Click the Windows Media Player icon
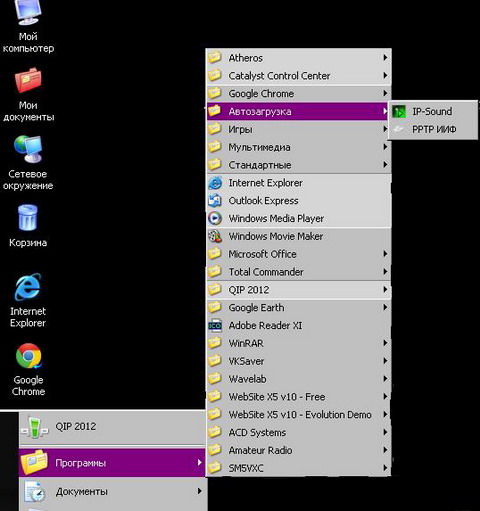Screen dimensions: 480x511 tap(215, 218)
